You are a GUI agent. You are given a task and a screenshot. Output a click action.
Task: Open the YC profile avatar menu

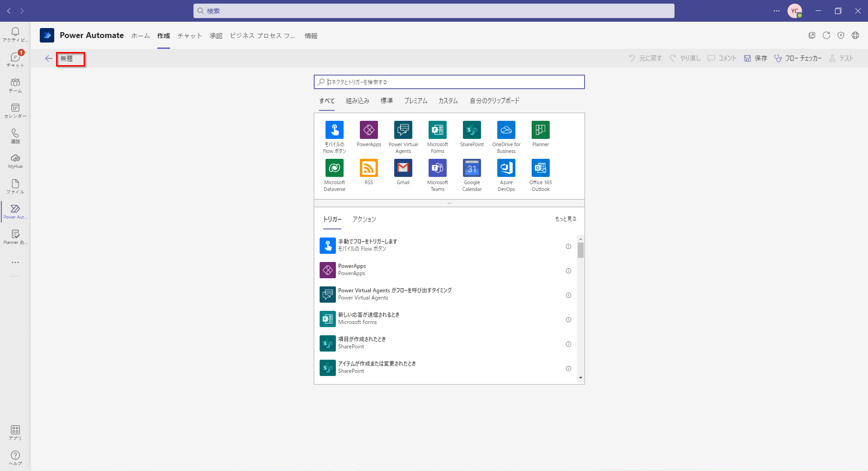(795, 11)
